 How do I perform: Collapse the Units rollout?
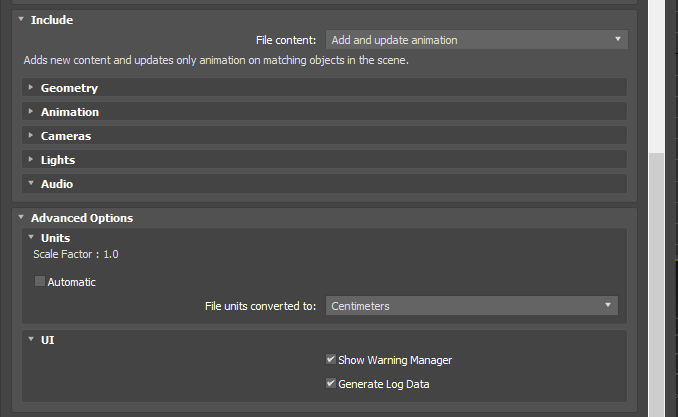31,237
